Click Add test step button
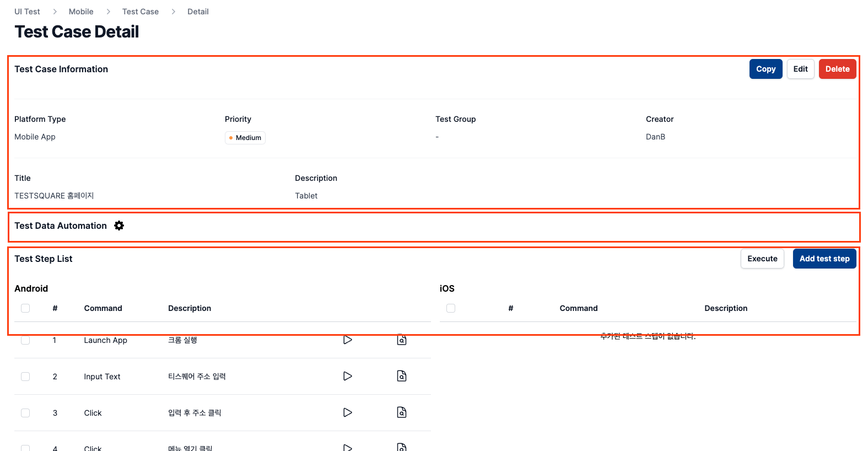The width and height of the screenshot is (868, 451). point(824,259)
